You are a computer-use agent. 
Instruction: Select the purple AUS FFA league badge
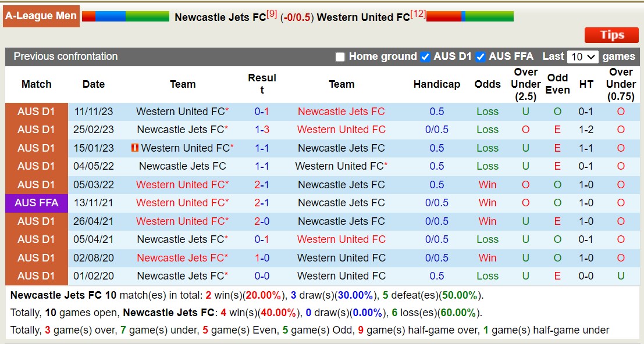pos(36,203)
